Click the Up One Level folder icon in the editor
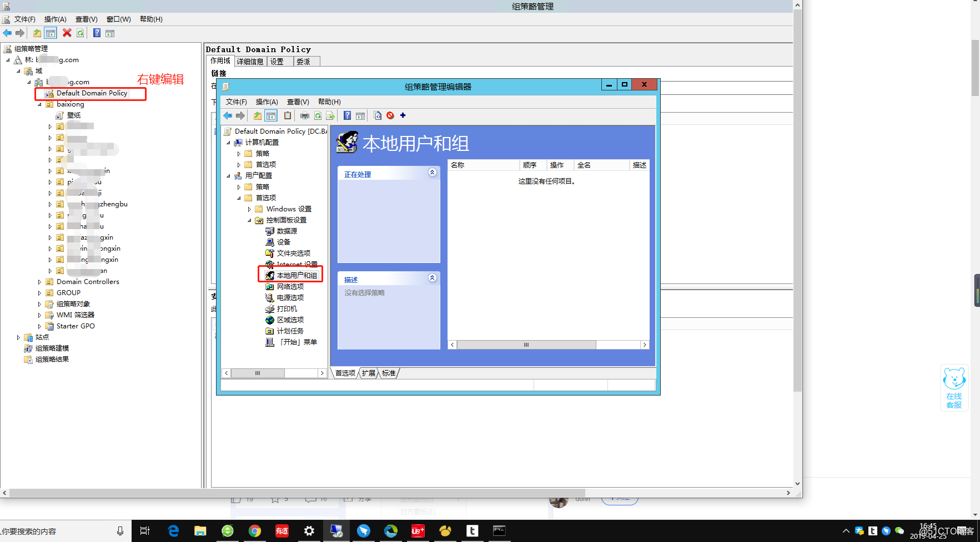 point(258,115)
